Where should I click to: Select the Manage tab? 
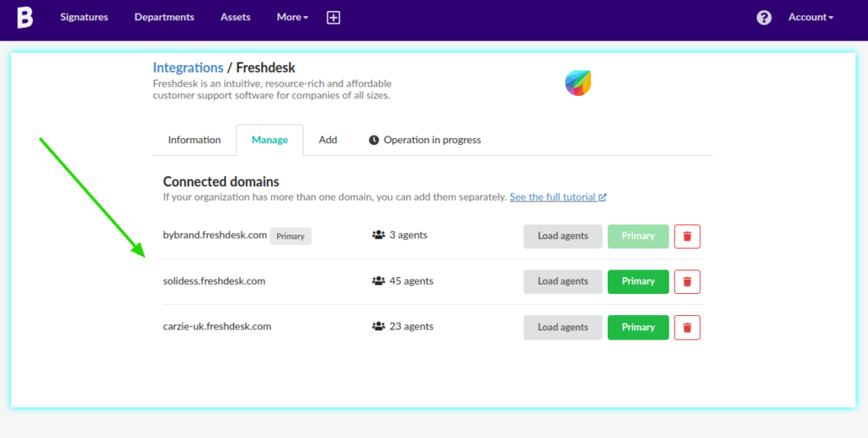click(270, 140)
